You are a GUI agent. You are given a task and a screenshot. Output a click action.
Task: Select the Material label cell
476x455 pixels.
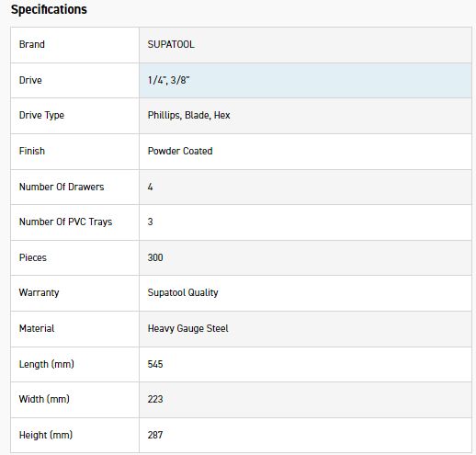click(x=74, y=329)
